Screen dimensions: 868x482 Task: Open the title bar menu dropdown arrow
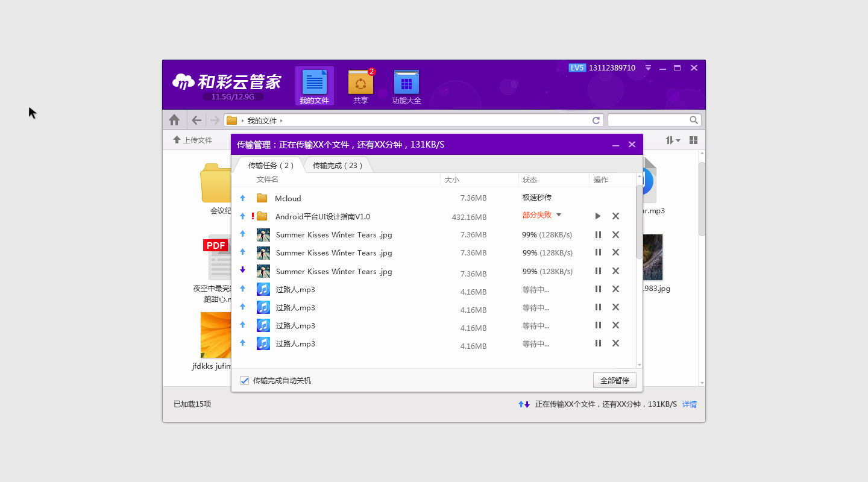[648, 68]
